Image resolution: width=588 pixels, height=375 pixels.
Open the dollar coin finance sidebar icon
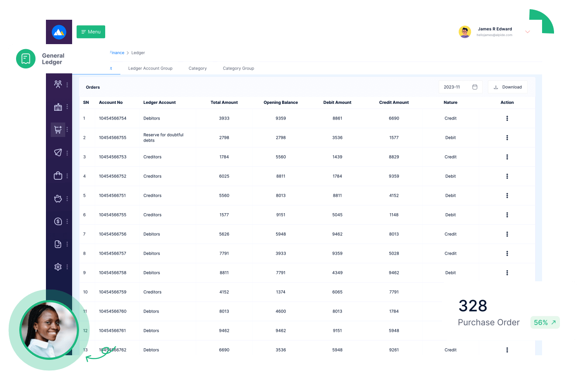58,221
